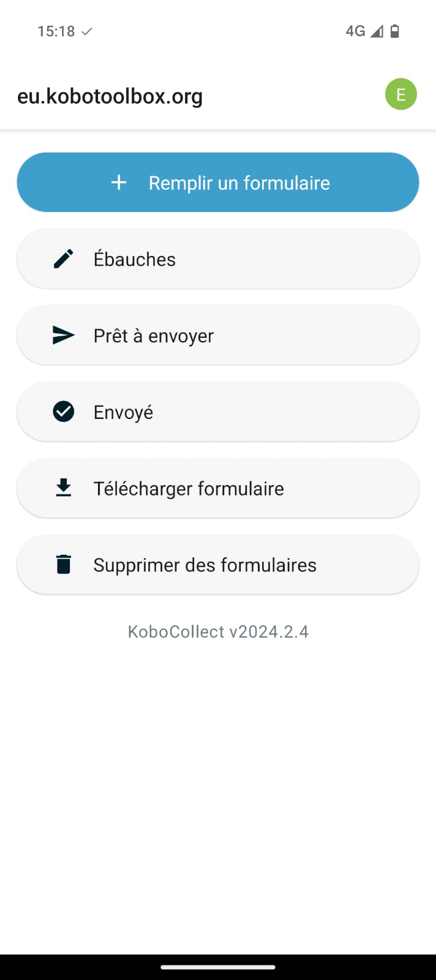The width and height of the screenshot is (436, 980).
Task: Tap the trash can icon
Action: pyautogui.click(x=64, y=564)
